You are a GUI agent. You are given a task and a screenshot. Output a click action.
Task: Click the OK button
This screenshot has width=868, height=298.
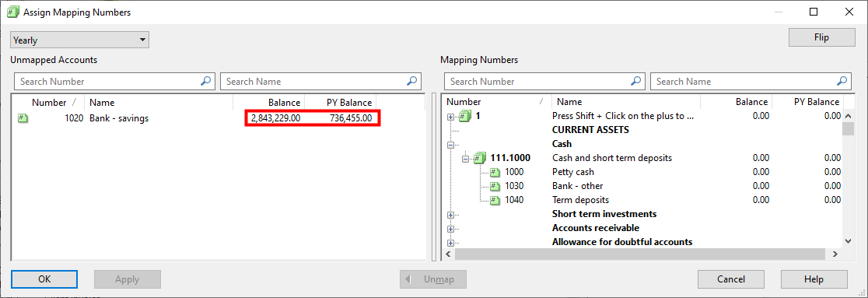[x=44, y=279]
